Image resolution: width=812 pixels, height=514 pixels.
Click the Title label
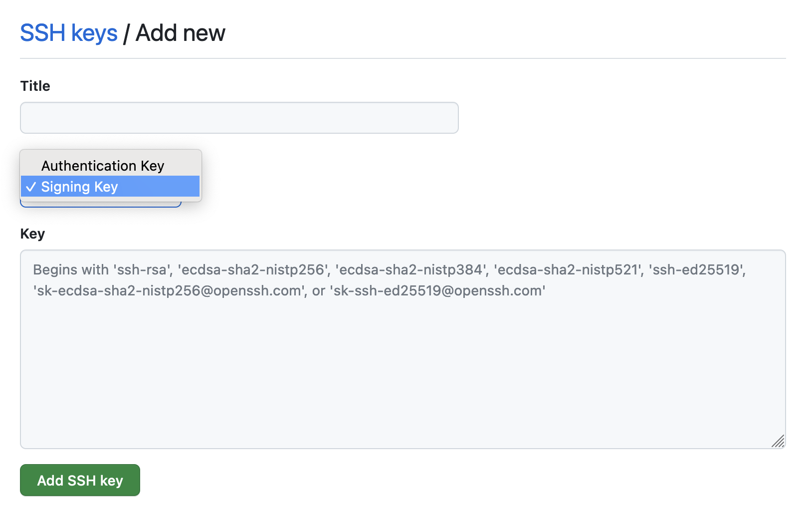(34, 86)
